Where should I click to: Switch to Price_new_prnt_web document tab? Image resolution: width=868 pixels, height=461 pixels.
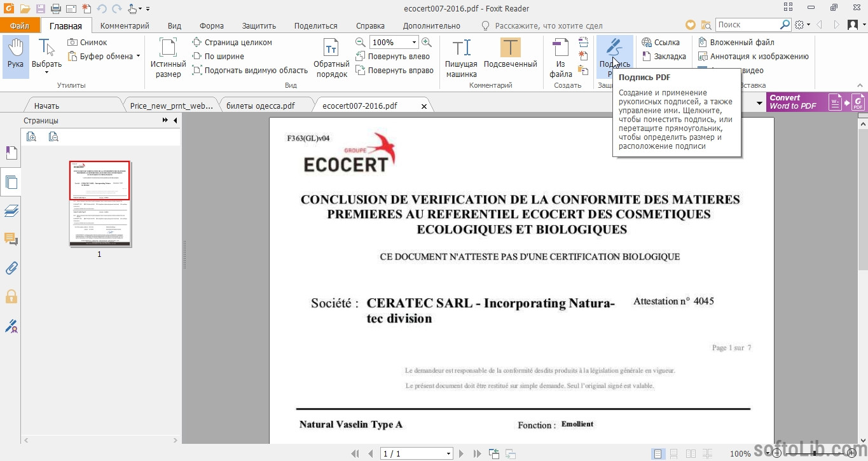[x=170, y=106]
